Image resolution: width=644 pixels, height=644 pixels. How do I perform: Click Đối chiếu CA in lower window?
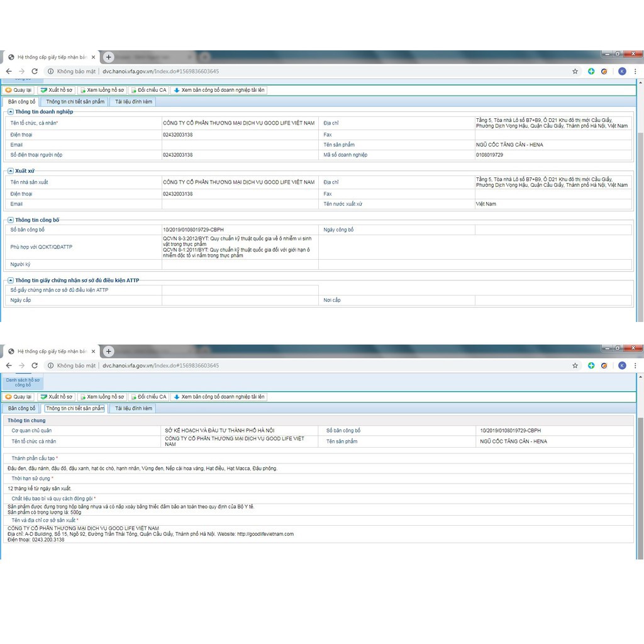click(x=148, y=397)
